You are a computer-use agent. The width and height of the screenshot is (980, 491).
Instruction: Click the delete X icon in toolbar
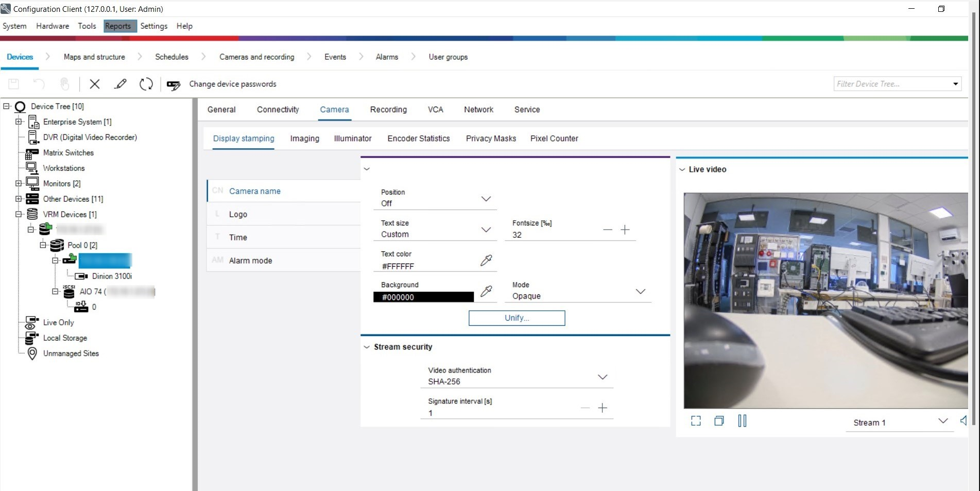point(95,84)
